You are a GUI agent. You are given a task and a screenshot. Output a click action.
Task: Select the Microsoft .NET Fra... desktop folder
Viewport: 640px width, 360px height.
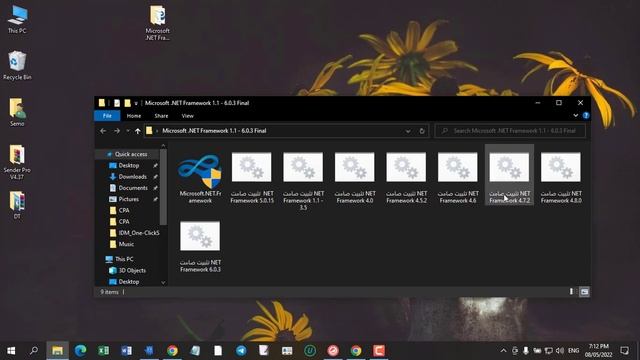click(x=158, y=23)
